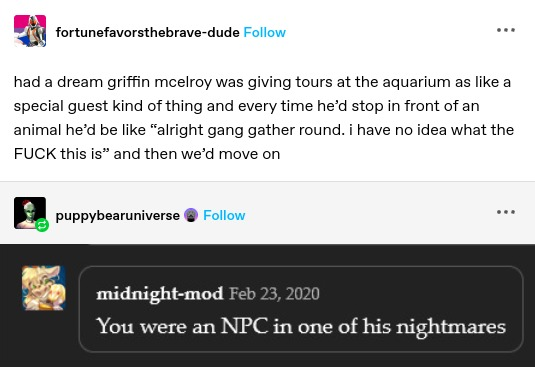The width and height of the screenshot is (535, 388).
Task: Click the purple badge next to puppybearuniverse
Action: (191, 216)
